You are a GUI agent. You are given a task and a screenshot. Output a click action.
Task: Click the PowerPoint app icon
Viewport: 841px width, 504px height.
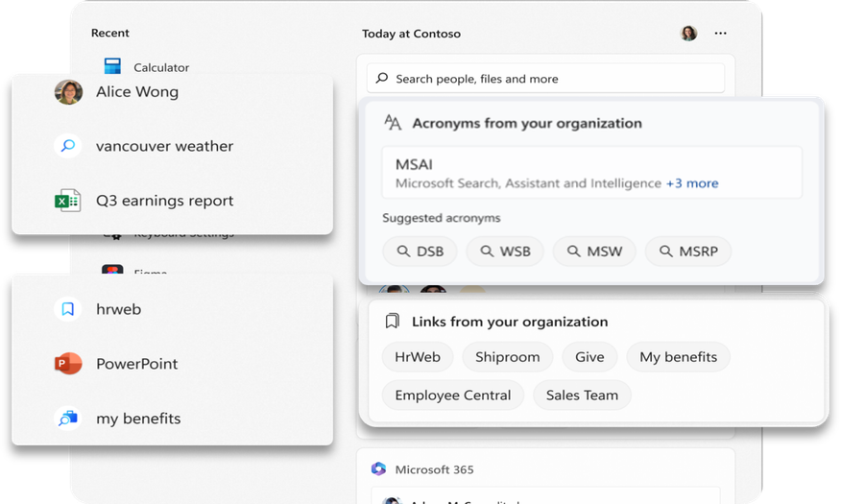[x=67, y=364]
